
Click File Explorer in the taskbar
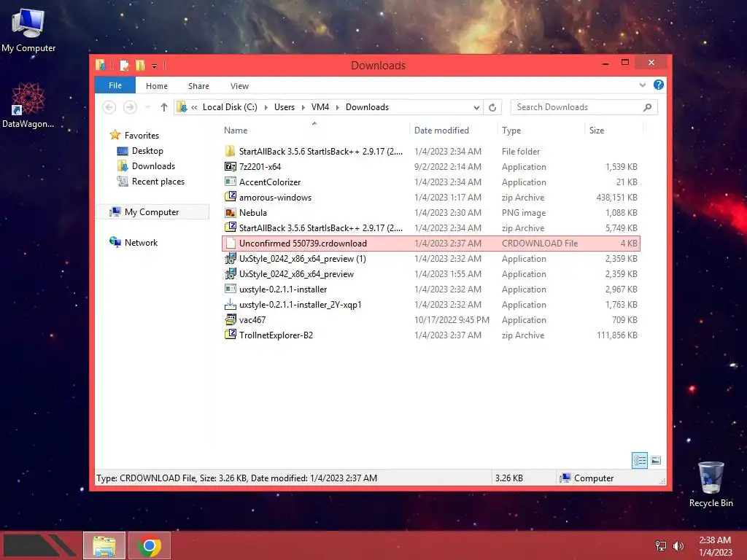pyautogui.click(x=104, y=545)
